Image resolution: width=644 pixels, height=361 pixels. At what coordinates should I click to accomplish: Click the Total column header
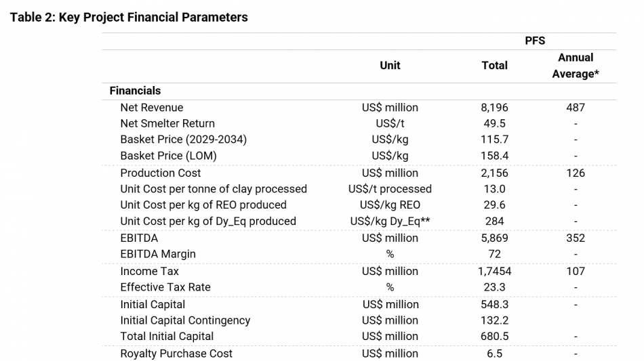tap(494, 66)
